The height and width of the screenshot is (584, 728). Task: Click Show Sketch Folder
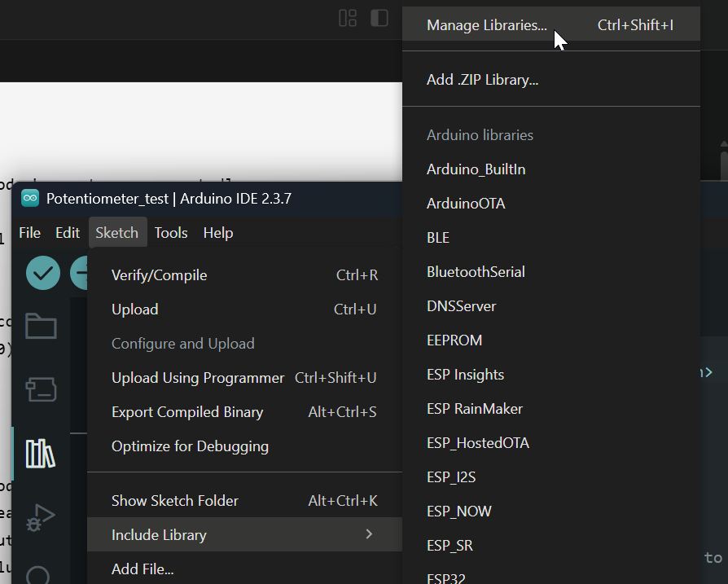coord(175,501)
